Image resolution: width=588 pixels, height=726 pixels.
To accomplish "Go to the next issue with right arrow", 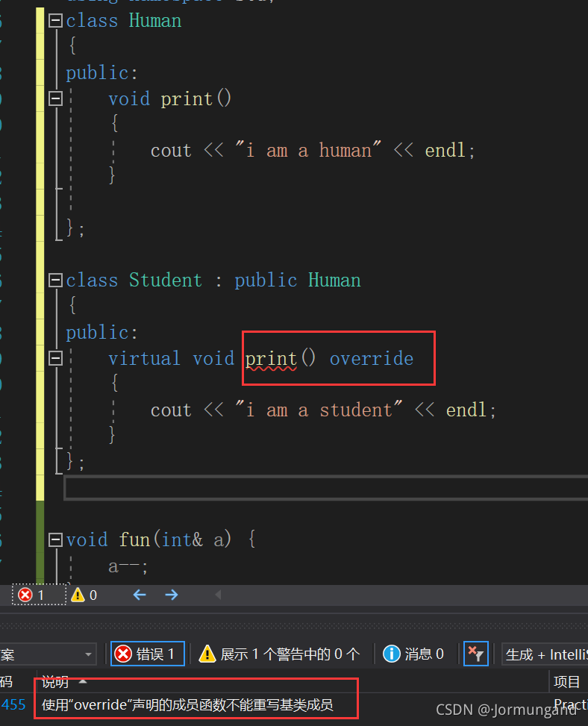I will [x=172, y=595].
